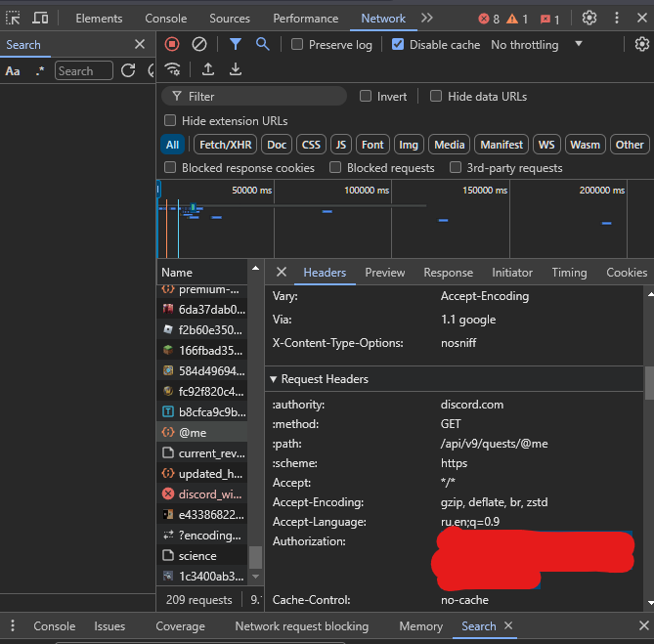Check Hide data URLs

(x=436, y=97)
